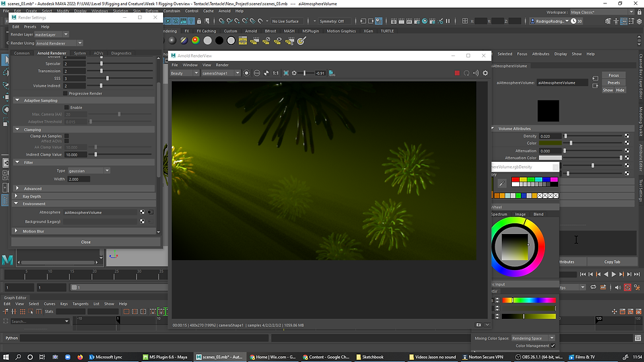Image resolution: width=644 pixels, height=362 pixels.
Task: Go to end of playback range
Action: (x=637, y=274)
